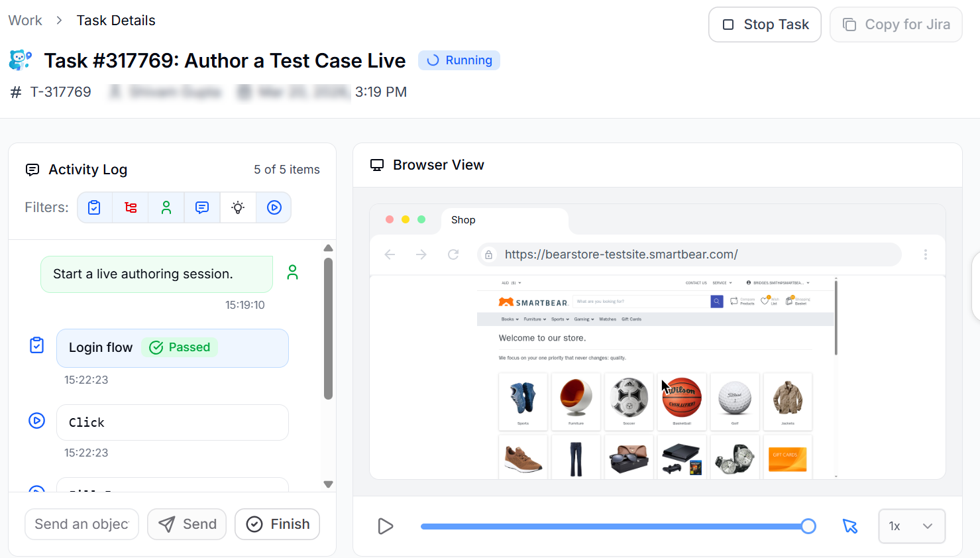980x558 pixels.
Task: Toggle the comments filter in Activity Log
Action: coord(201,207)
